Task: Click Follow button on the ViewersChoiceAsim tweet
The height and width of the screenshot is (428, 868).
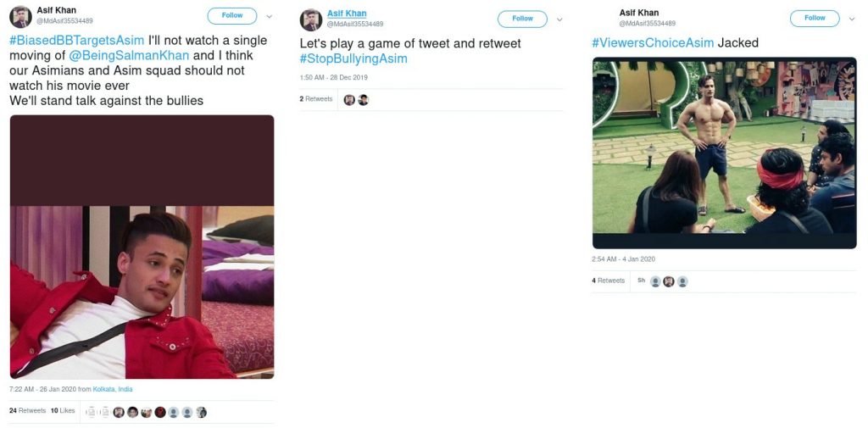Action: [x=815, y=19]
